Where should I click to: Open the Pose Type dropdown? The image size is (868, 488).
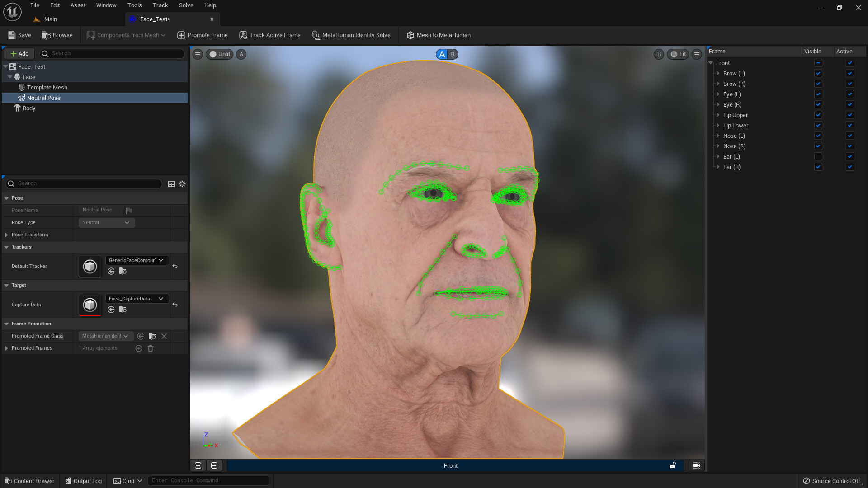106,222
